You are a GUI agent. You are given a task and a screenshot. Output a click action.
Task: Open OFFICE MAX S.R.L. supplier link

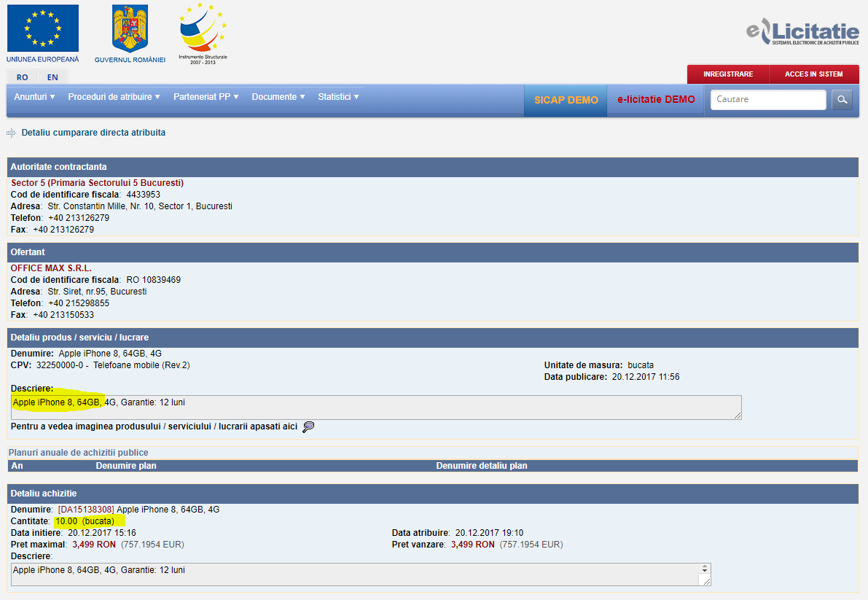pyautogui.click(x=51, y=268)
